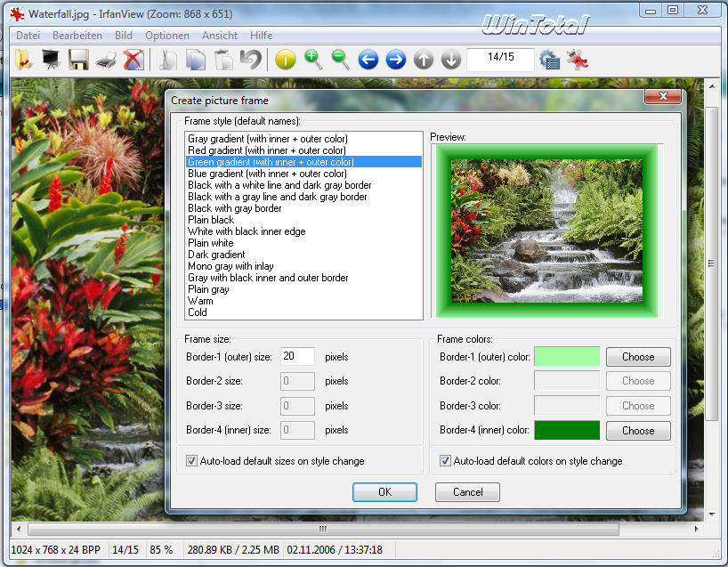Screen dimensions: 728x567
Task: Choose the Border-1 outer color
Action: point(638,357)
